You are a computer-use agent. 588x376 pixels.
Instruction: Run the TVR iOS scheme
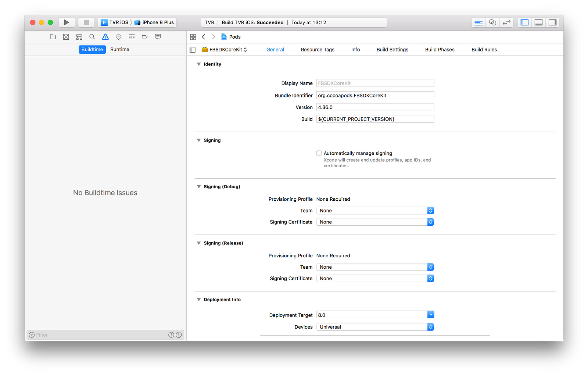coord(67,22)
